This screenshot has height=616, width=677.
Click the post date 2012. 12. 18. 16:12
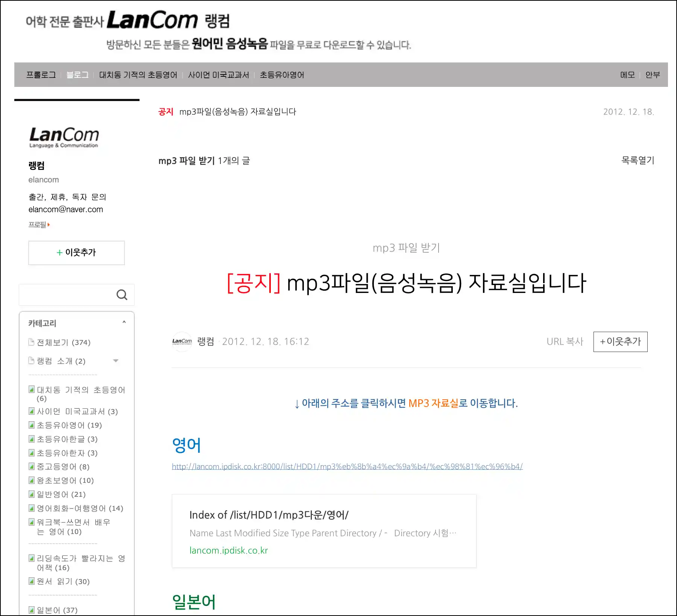point(266,341)
